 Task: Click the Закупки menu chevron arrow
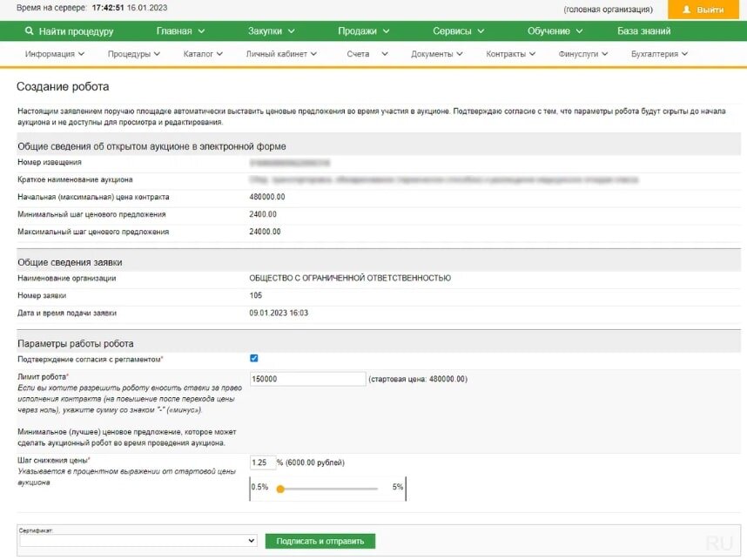tap(292, 31)
